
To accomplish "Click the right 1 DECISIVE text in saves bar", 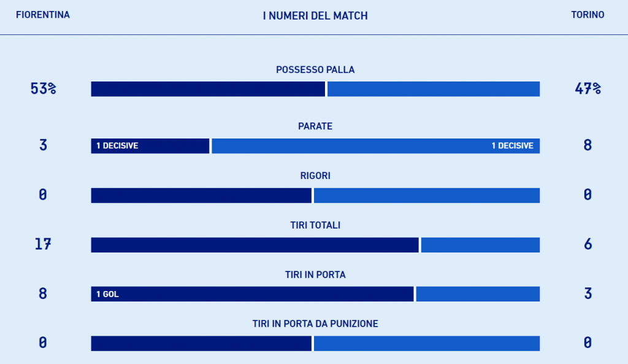I will (512, 146).
